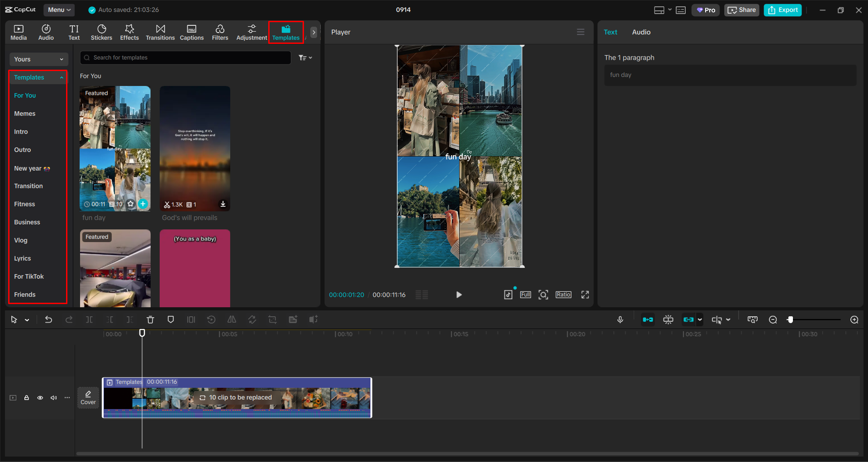Screen dimensions: 868x462
Task: Click the Mirror icon in timeline toolbar
Action: [232, 319]
